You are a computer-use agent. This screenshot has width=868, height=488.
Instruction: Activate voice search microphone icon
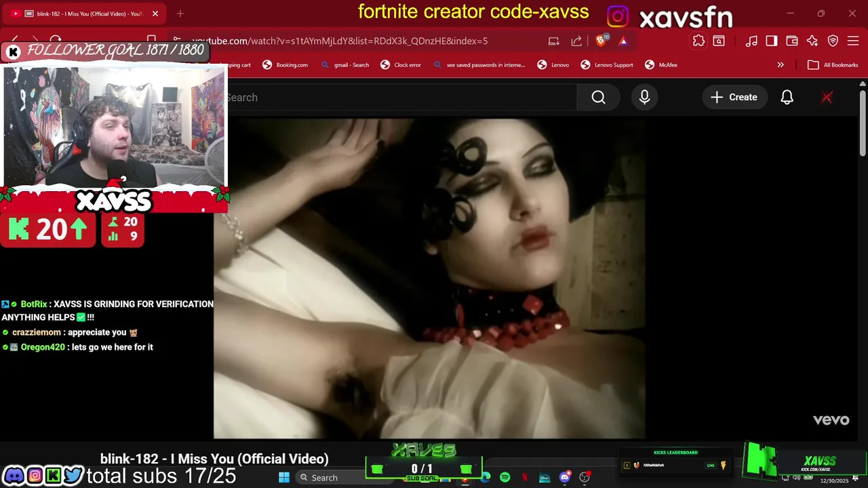644,98
